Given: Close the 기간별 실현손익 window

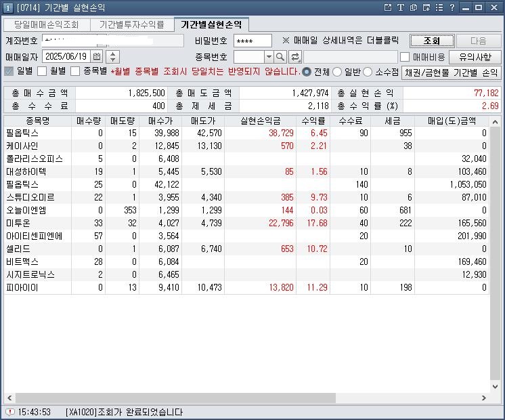Looking at the screenshot, I should click(494, 7).
